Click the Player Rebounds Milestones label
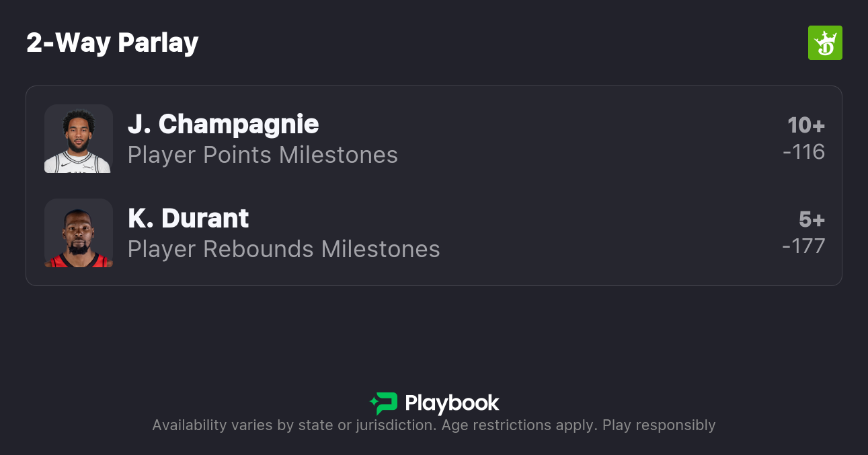Screen dimensions: 868x455 click(284, 250)
